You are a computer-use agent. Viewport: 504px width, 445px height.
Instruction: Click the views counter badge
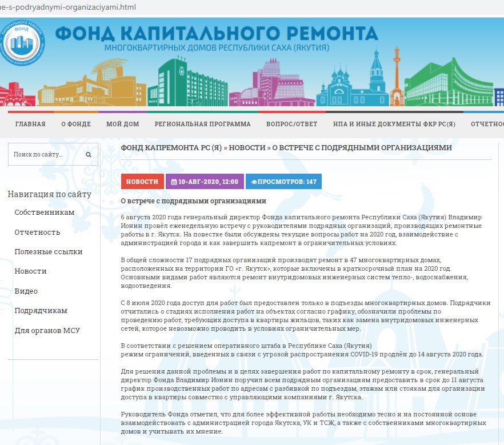pyautogui.click(x=283, y=182)
